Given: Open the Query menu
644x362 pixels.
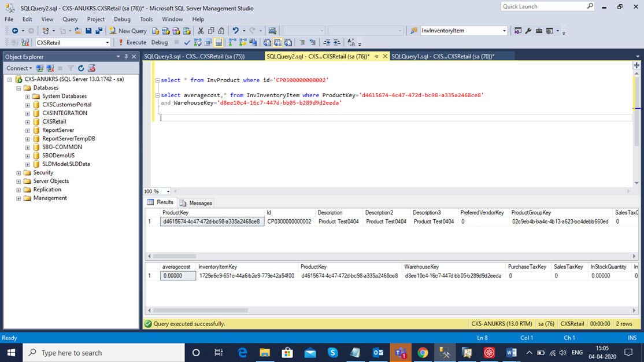Looking at the screenshot, I should tap(70, 19).
